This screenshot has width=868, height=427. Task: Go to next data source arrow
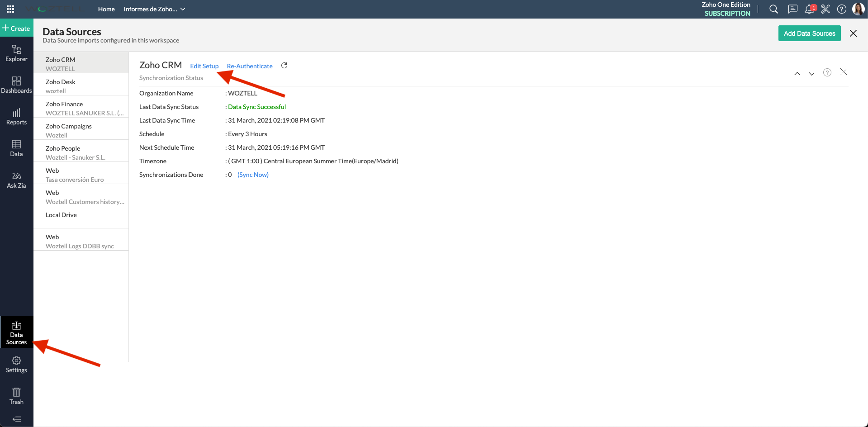click(x=811, y=74)
